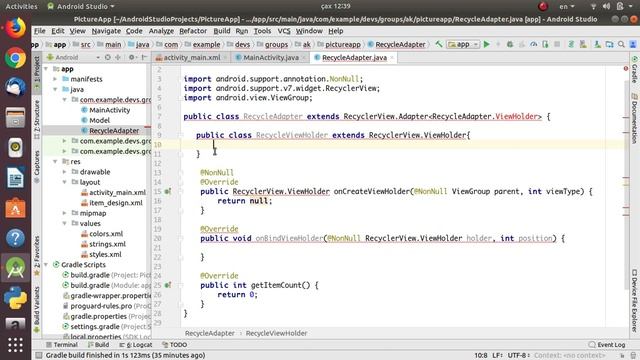Click the Make Project hammer icon

[x=439, y=44]
